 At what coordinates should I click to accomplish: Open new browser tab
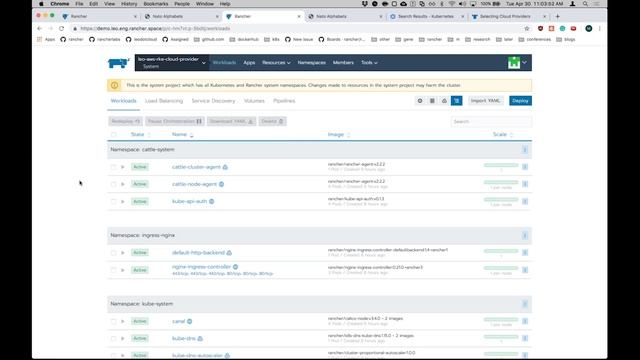click(x=558, y=16)
